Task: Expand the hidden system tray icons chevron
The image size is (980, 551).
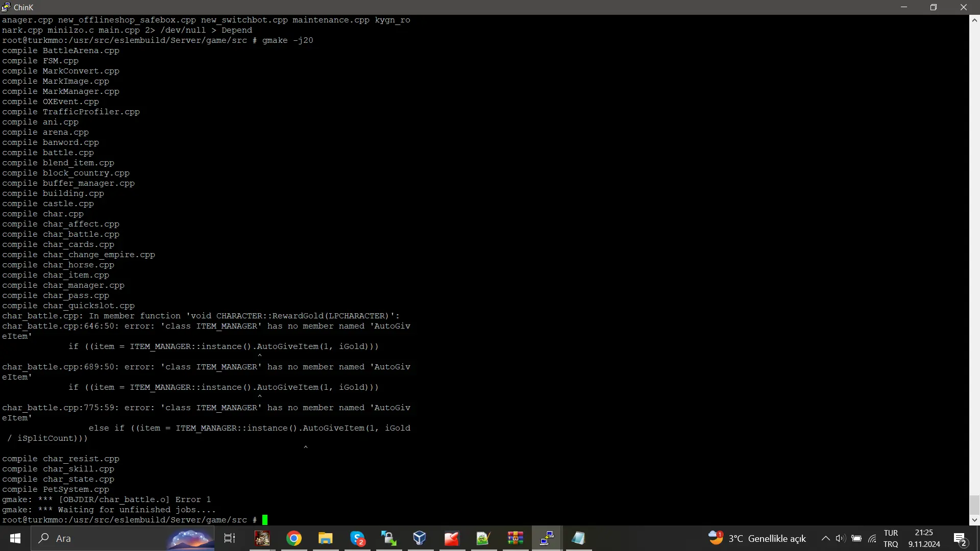Action: (825, 538)
